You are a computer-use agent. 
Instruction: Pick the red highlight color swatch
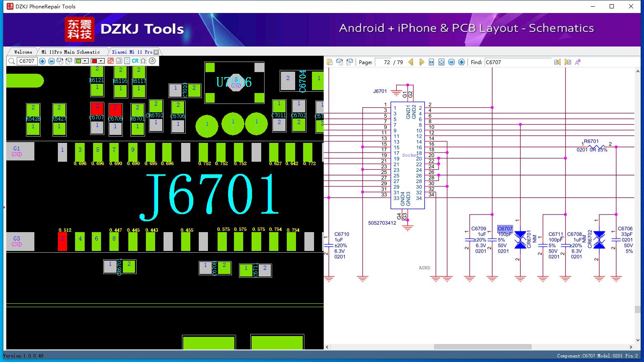pos(94,61)
